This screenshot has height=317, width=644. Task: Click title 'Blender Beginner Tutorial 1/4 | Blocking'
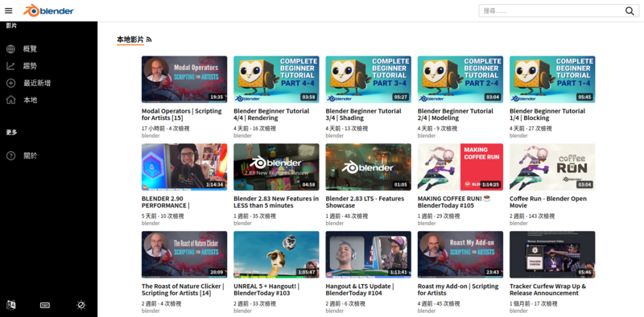coord(547,114)
